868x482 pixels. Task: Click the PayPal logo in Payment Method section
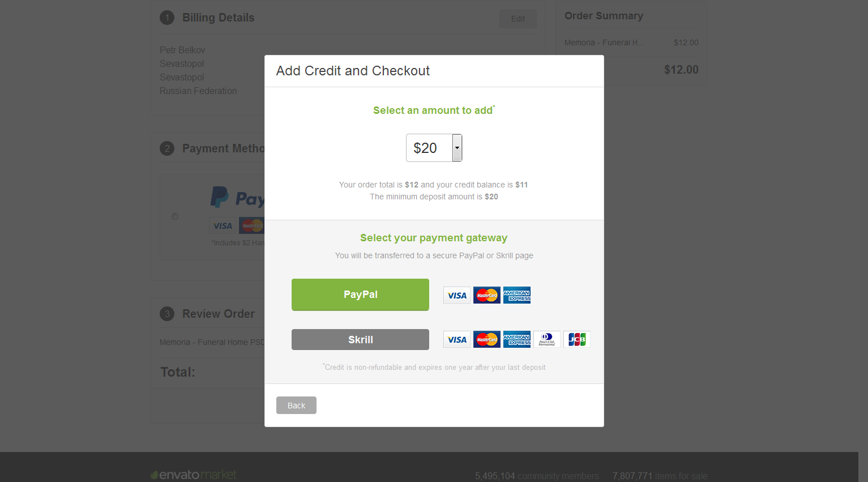tap(237, 198)
